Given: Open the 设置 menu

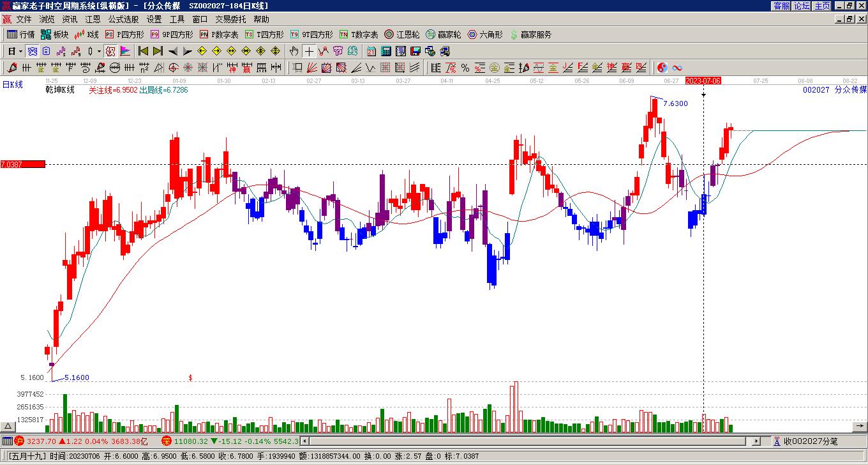Looking at the screenshot, I should click(x=154, y=20).
